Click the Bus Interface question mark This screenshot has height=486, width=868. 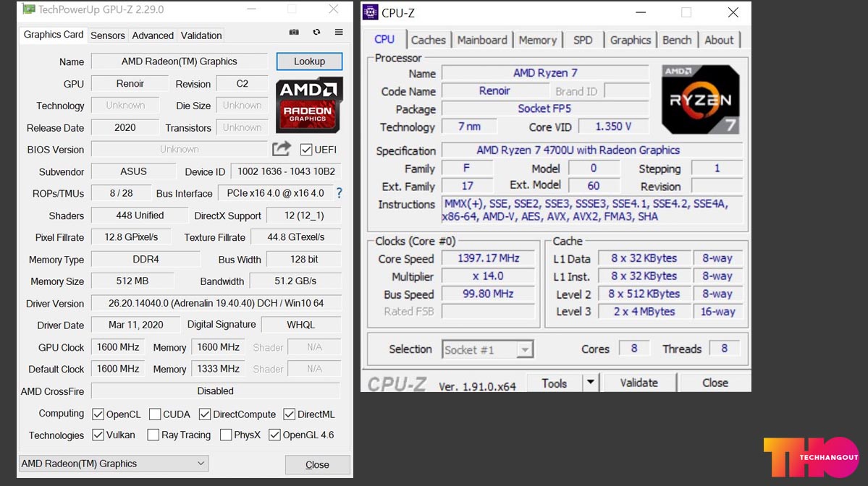pos(339,193)
